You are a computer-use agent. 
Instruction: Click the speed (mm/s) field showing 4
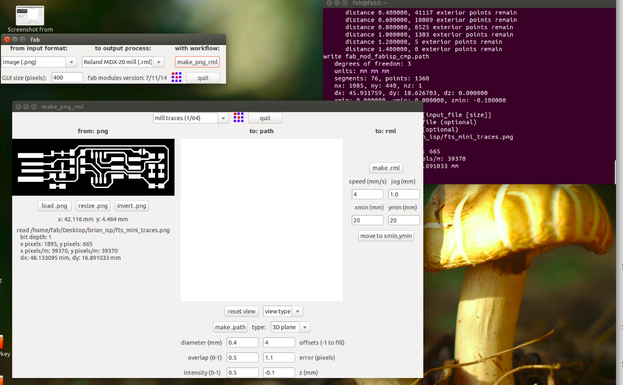click(x=368, y=194)
